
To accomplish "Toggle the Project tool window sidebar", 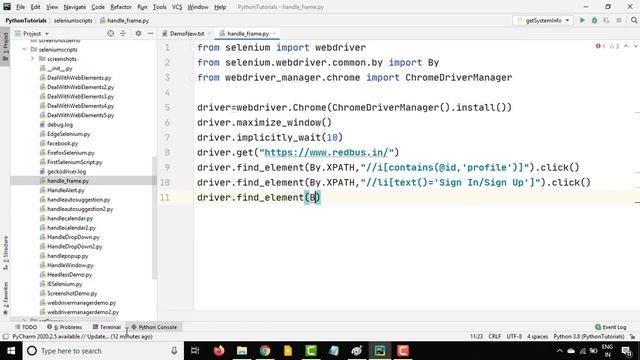I will coord(5,47).
